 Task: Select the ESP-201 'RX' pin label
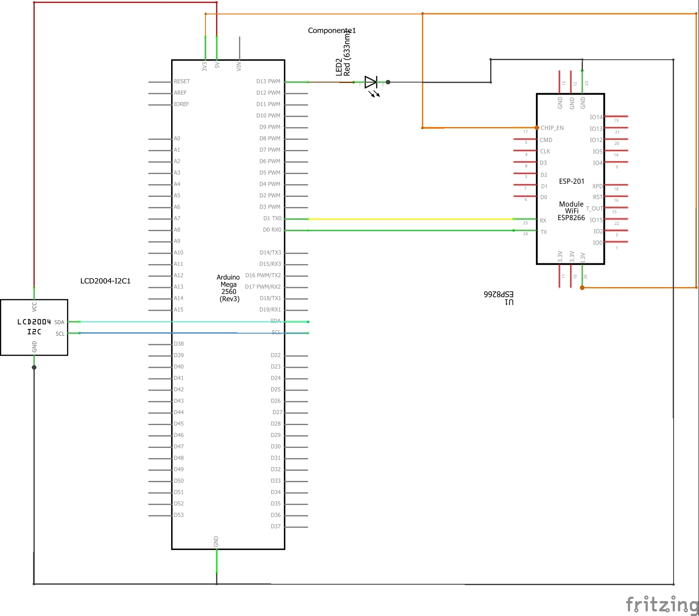tap(543, 221)
